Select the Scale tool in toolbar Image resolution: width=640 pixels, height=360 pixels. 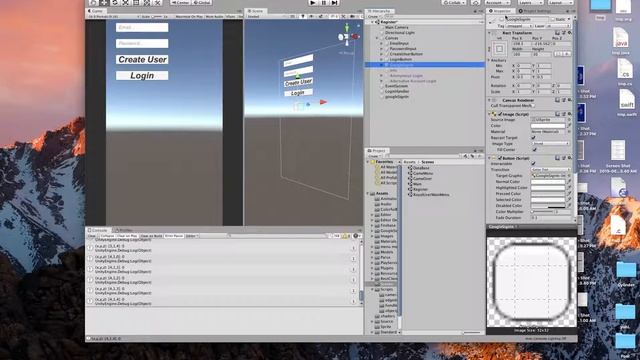125,2
